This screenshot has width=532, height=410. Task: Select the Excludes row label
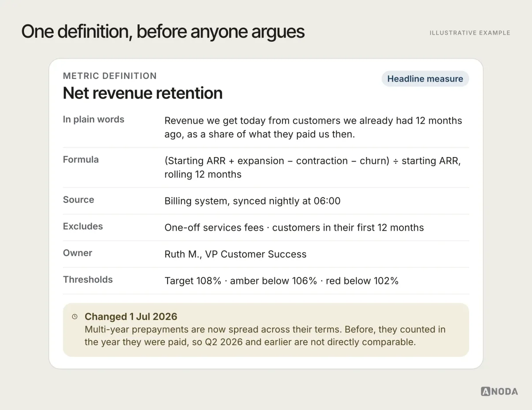(x=83, y=226)
